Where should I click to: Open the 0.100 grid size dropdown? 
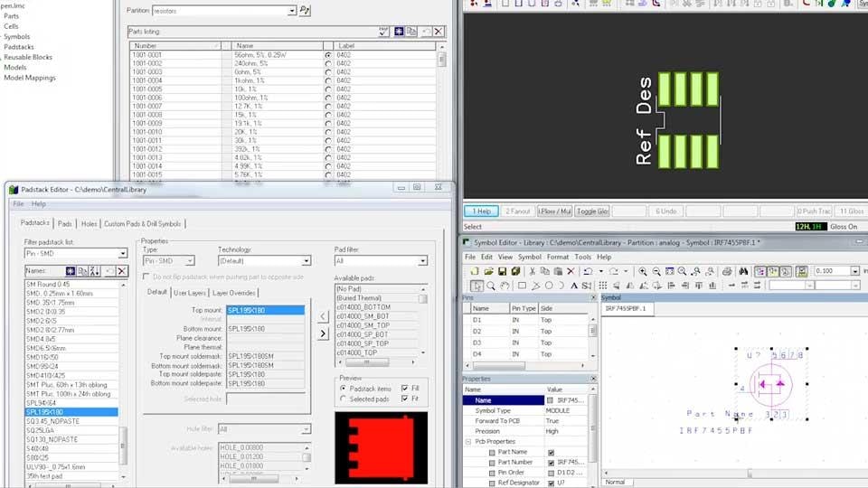pos(854,271)
